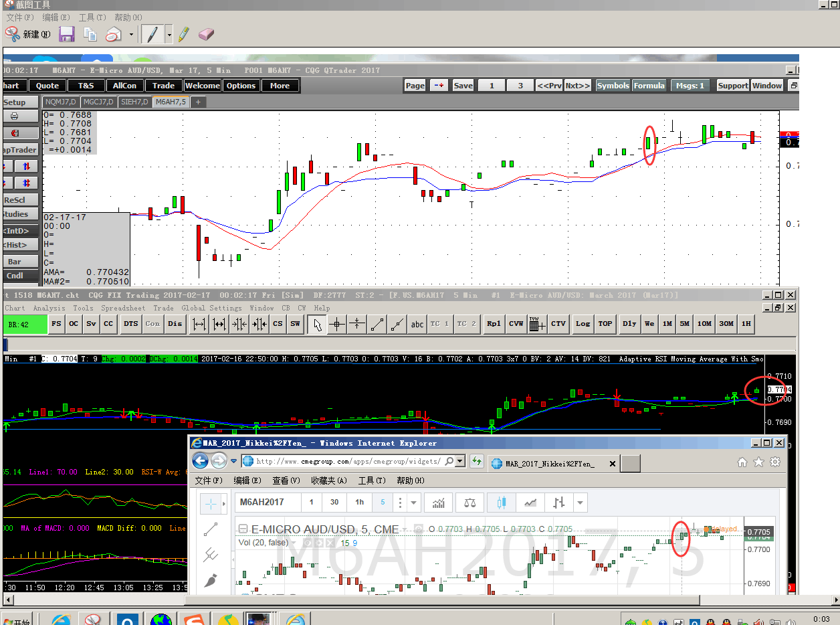Open IE settings gear icon
The height and width of the screenshot is (625, 840).
775,462
